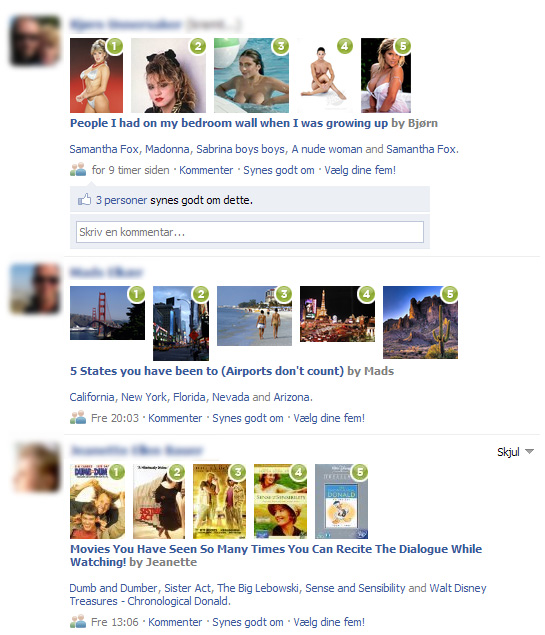Open the Chronological Donald DVD thumbnail

click(341, 501)
